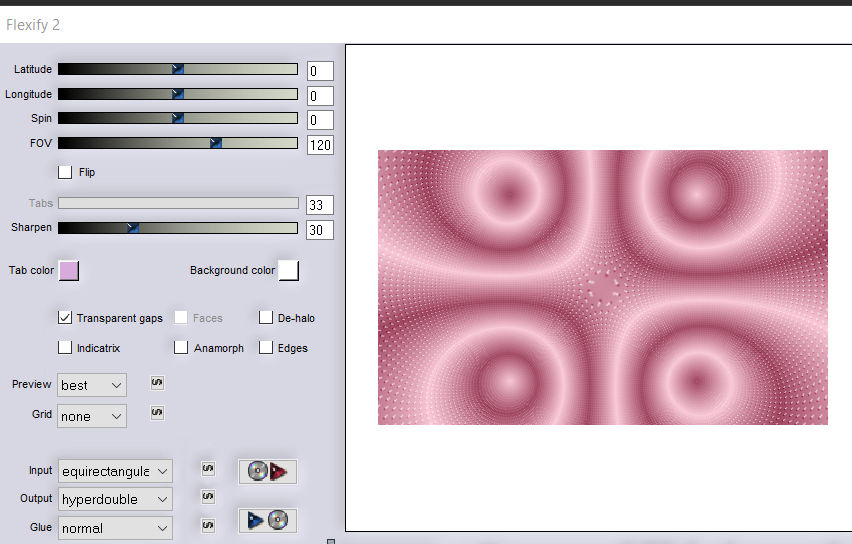Click the Longitude slider handle
Viewport: 852px width, 544px height.
[x=178, y=94]
